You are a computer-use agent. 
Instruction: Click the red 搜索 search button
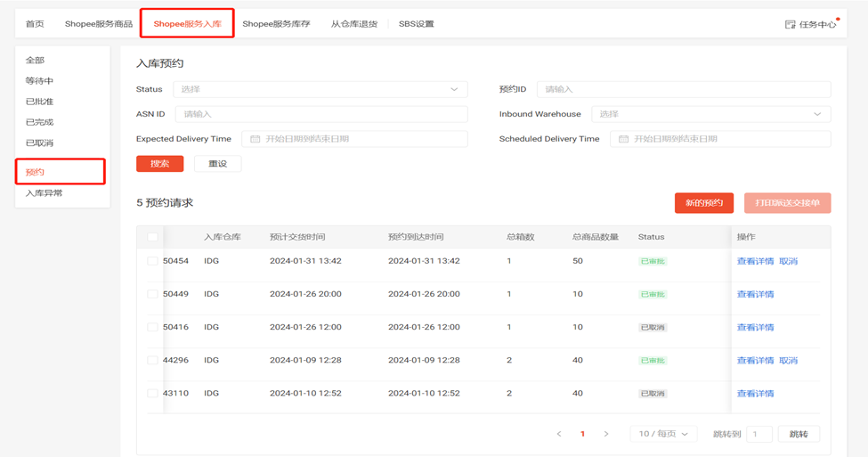(159, 164)
